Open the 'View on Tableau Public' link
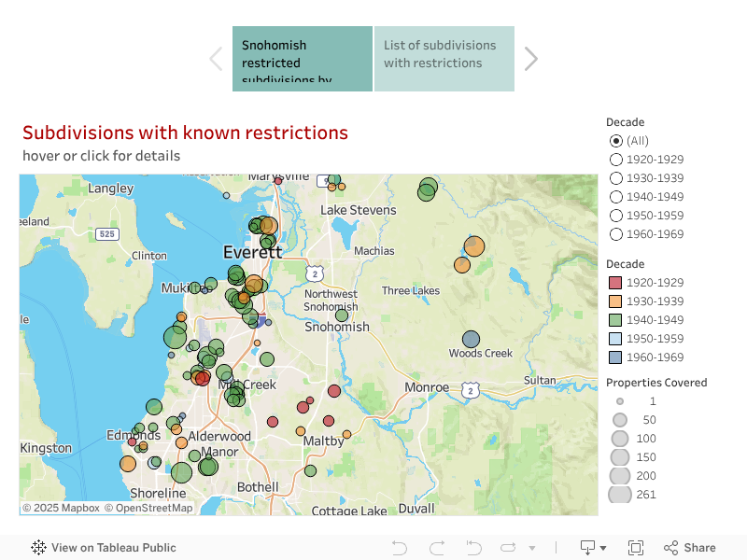Image resolution: width=747 pixels, height=560 pixels. [x=113, y=548]
